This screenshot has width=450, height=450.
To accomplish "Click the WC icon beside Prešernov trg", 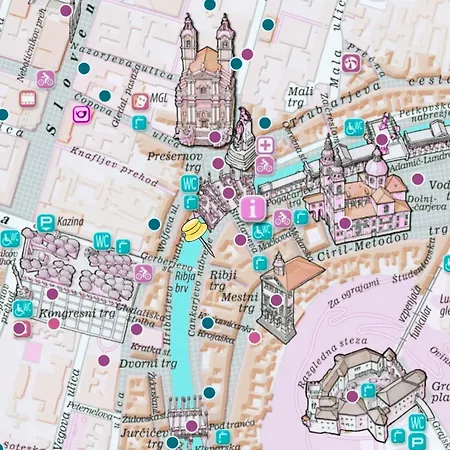I will [x=190, y=184].
